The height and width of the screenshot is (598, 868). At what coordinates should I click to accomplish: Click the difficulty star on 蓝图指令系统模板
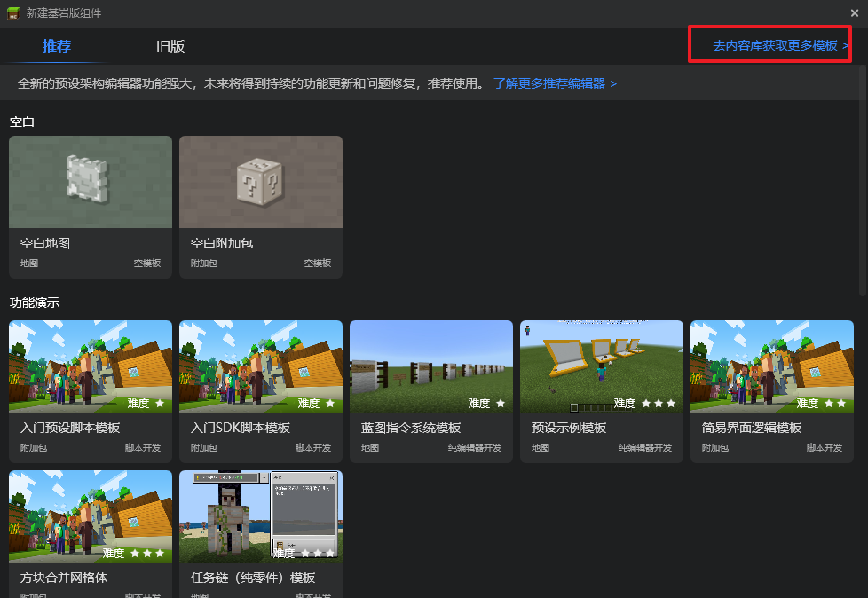pos(501,404)
